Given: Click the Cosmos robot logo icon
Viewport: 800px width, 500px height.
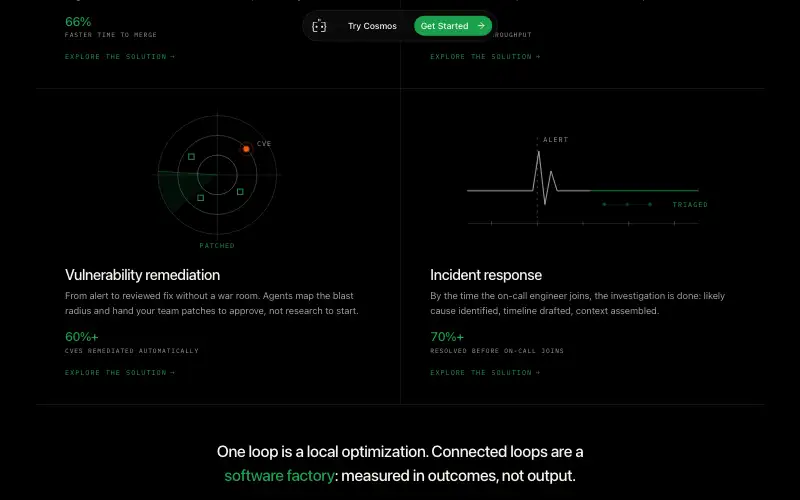Looking at the screenshot, I should coord(319,26).
